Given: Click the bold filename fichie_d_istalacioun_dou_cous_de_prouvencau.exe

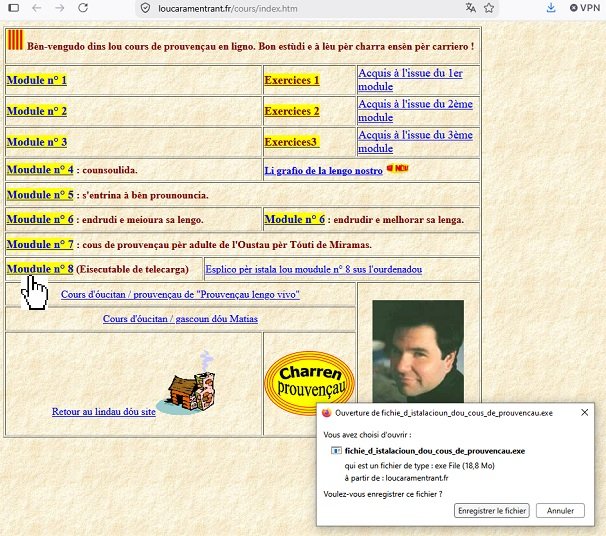Looking at the screenshot, I should pos(435,451).
